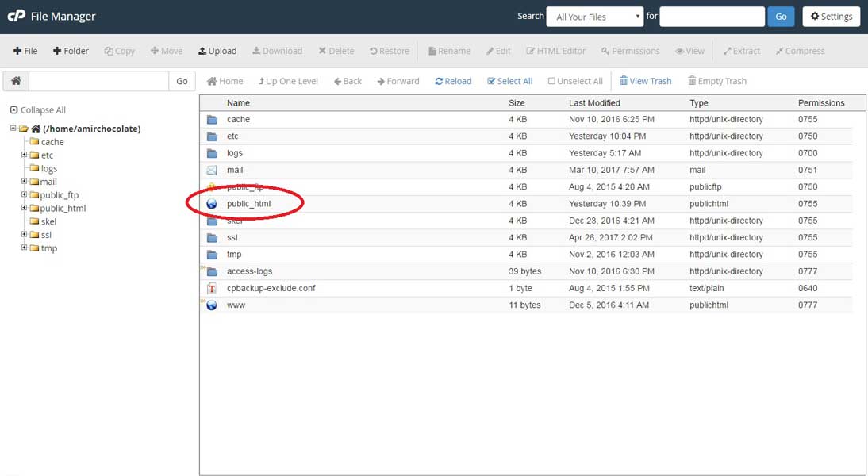
Task: Collapse the /home/amirchocolate root node
Action: (x=13, y=128)
